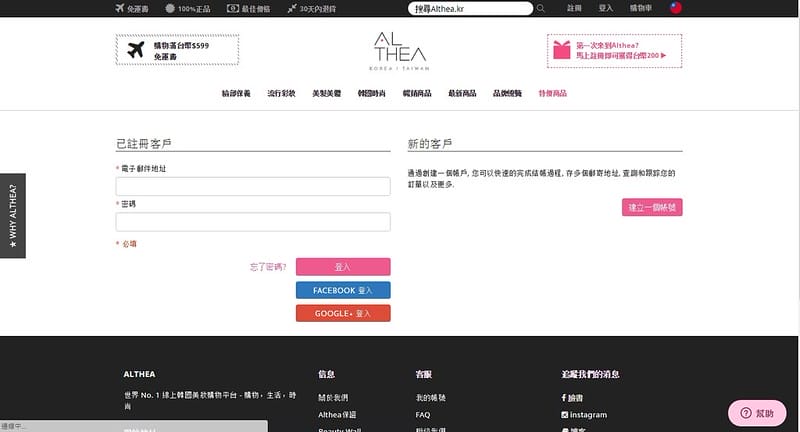Click the ALTHEA footer heading

(139, 374)
